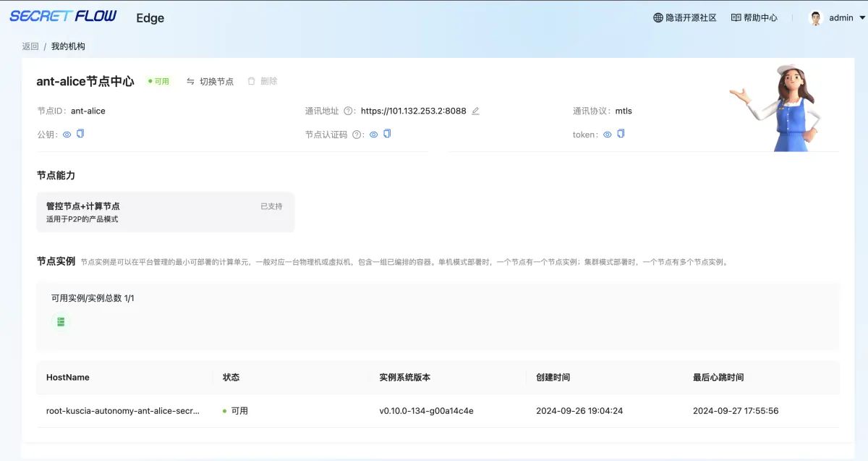Click the mtls protocol value
868x461 pixels.
(624, 111)
